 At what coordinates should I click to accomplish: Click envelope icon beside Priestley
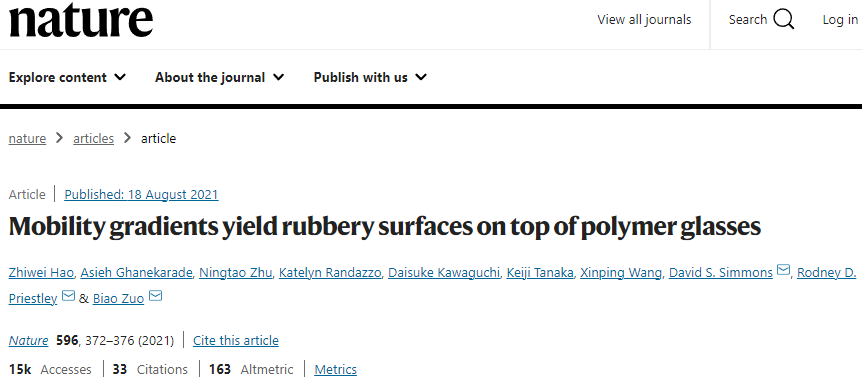tap(68, 297)
